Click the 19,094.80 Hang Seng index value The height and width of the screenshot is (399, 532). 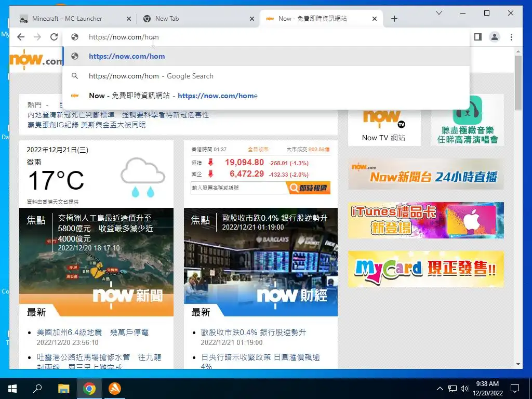click(244, 163)
